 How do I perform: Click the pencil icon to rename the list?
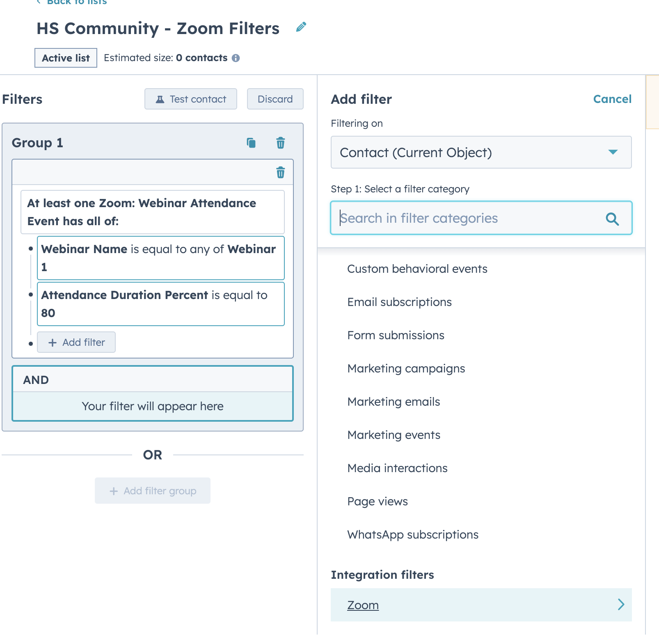click(301, 27)
